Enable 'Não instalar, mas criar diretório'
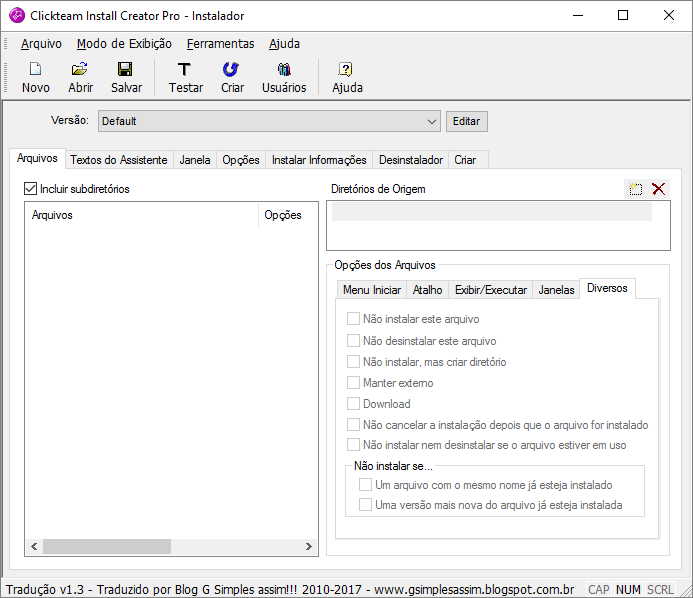The height and width of the screenshot is (598, 693). tap(353, 362)
